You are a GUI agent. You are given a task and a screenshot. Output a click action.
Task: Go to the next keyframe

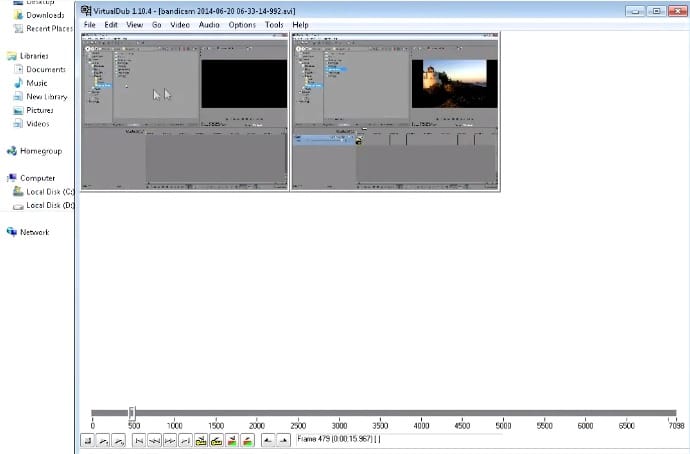coord(215,440)
